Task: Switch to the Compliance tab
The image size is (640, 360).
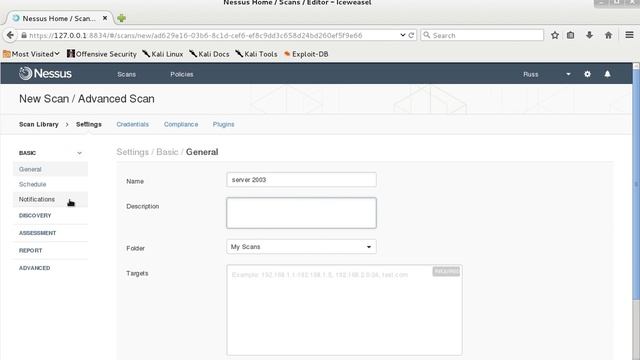Action: pyautogui.click(x=181, y=124)
